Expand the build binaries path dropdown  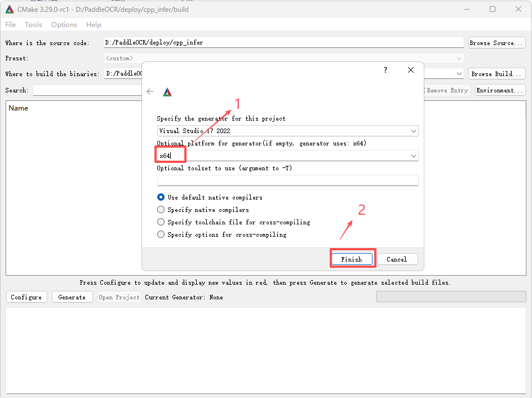point(459,74)
